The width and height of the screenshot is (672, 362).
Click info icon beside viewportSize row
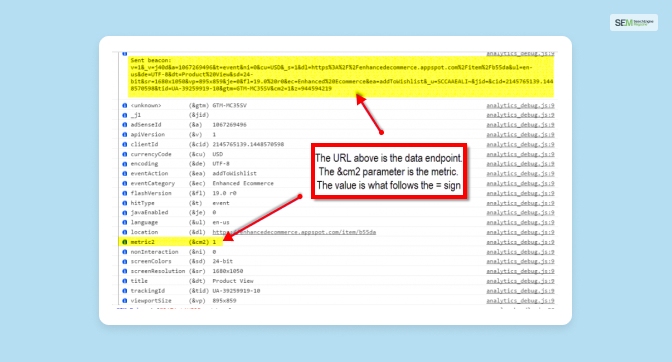125,301
